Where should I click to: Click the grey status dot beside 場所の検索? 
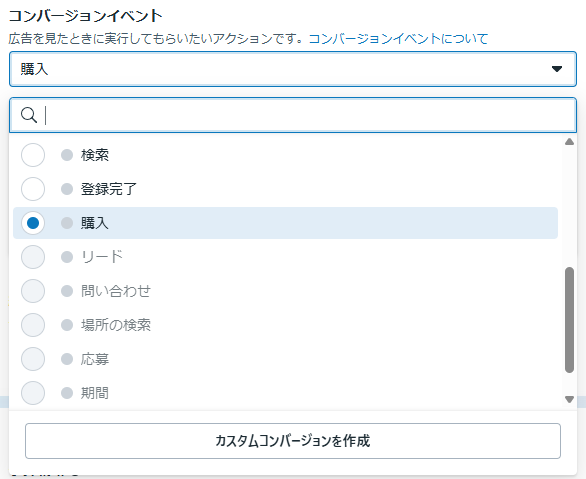[67, 325]
